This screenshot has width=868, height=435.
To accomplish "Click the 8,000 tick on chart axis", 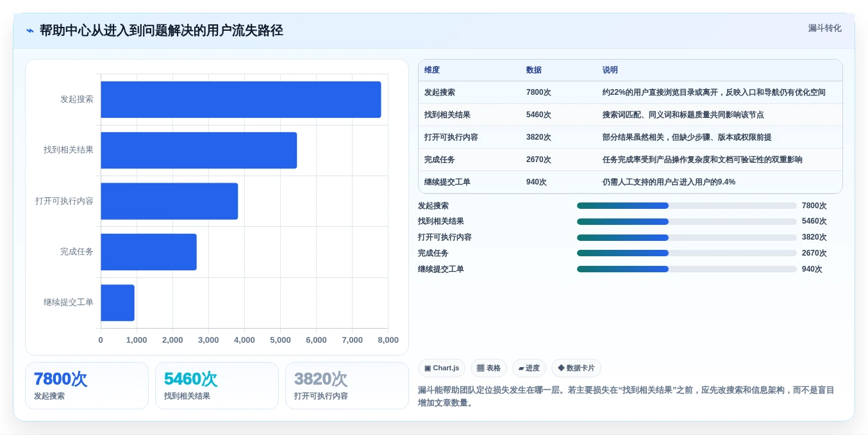I will (388, 340).
